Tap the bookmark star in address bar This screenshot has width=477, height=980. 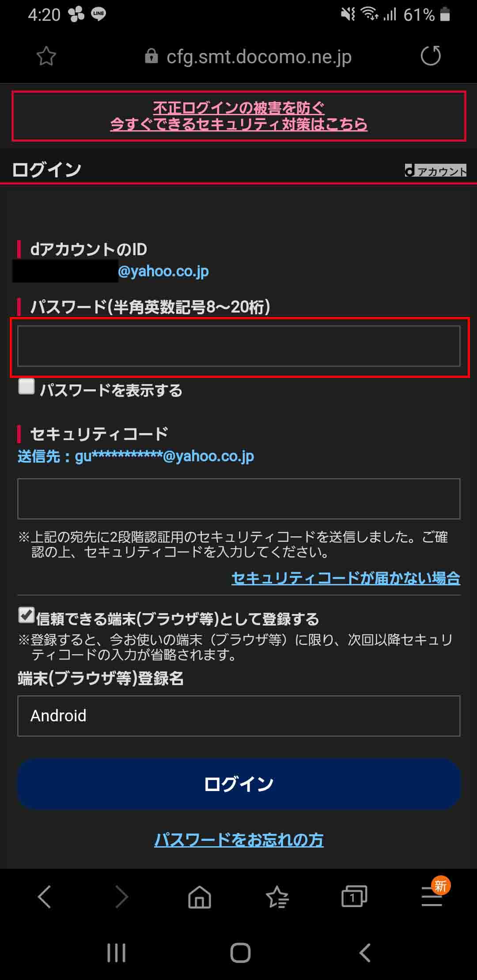coord(46,57)
